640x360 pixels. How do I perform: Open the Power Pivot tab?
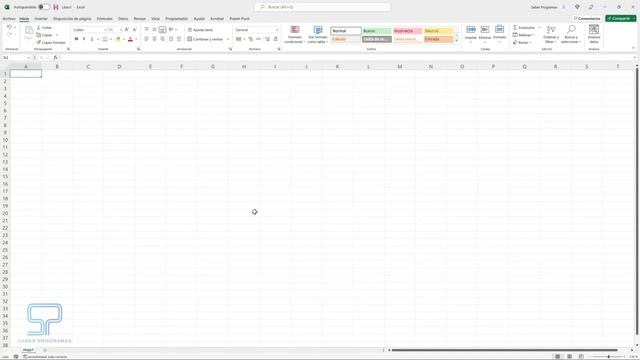[239, 19]
